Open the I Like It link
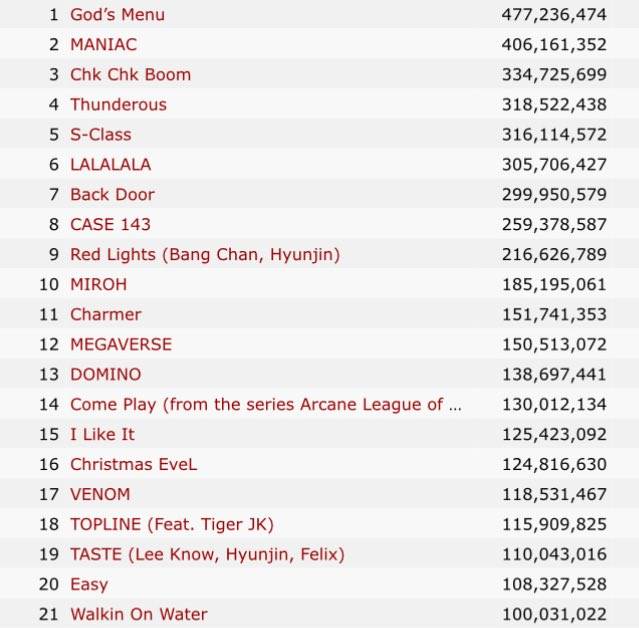 pyautogui.click(x=102, y=435)
